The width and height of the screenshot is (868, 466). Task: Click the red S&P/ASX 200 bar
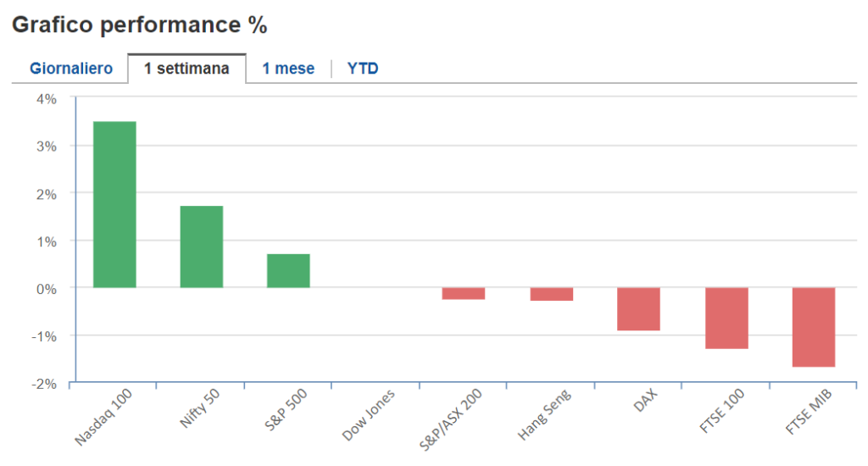[x=464, y=293]
